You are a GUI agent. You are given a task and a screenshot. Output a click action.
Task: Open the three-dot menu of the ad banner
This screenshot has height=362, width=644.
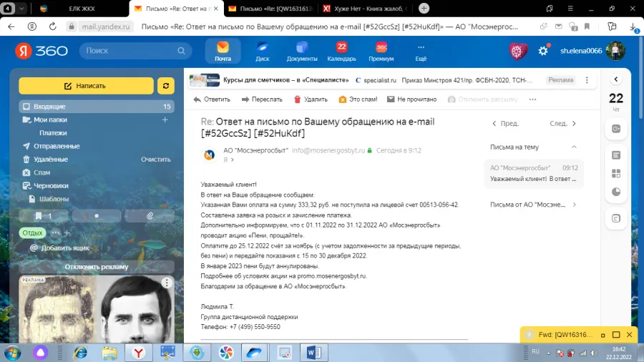click(x=587, y=80)
